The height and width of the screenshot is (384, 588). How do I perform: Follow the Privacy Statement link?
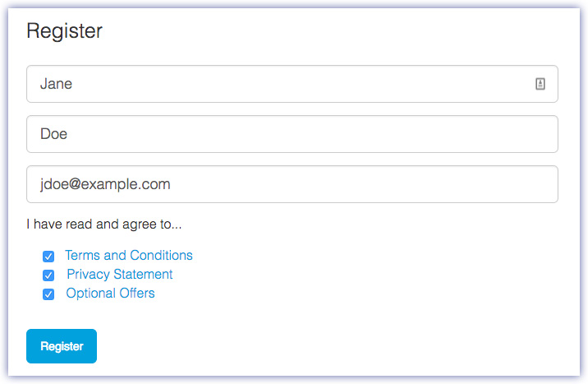point(120,275)
